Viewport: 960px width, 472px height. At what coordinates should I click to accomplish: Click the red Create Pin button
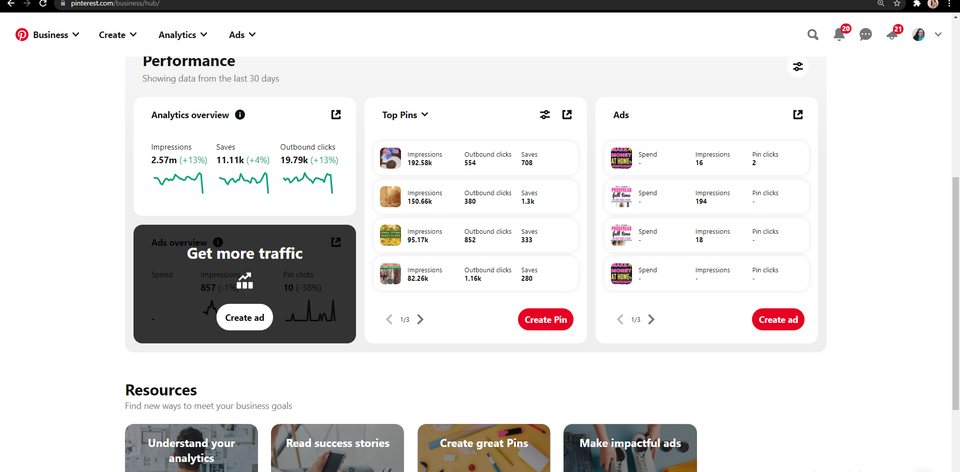546,319
